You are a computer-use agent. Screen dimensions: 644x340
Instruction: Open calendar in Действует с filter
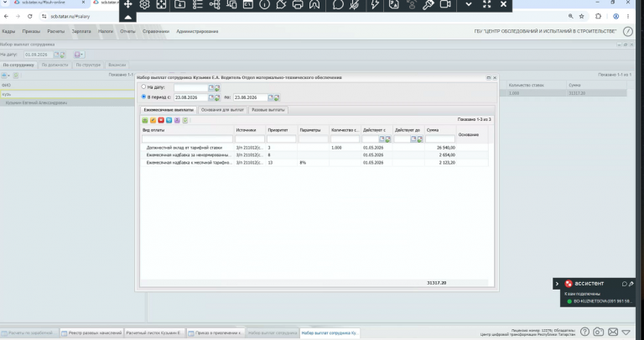382,139
